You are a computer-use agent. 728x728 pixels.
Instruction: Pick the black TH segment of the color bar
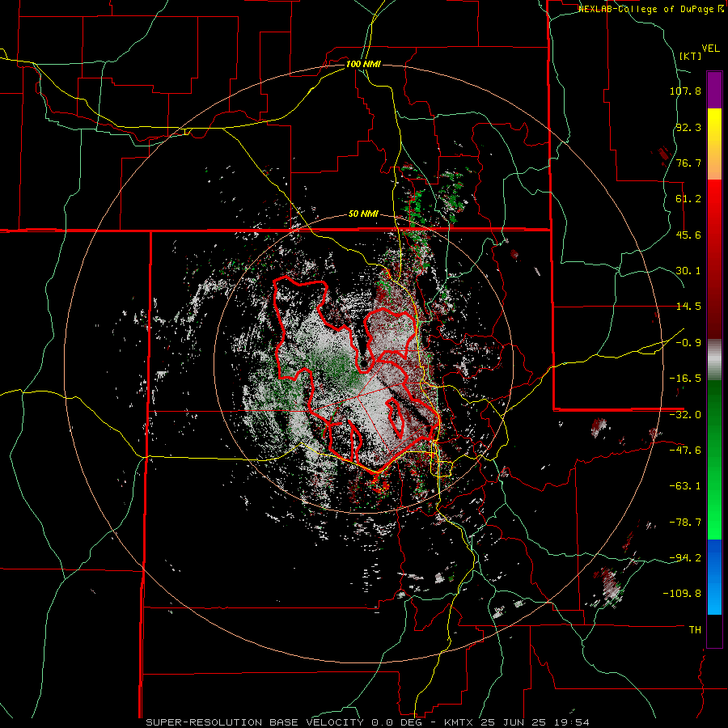click(x=714, y=630)
